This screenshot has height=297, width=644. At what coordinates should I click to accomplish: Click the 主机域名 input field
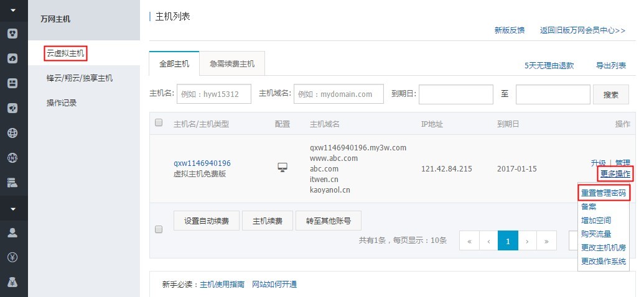338,94
